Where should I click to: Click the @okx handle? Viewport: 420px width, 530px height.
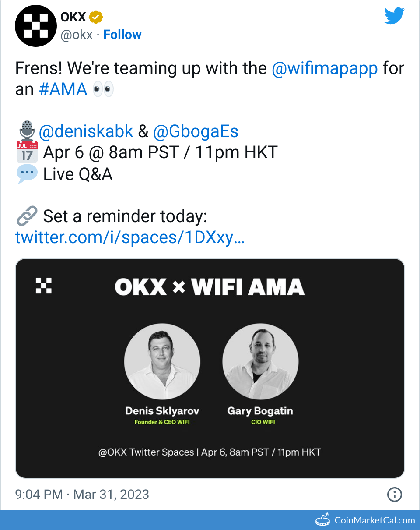77,35
